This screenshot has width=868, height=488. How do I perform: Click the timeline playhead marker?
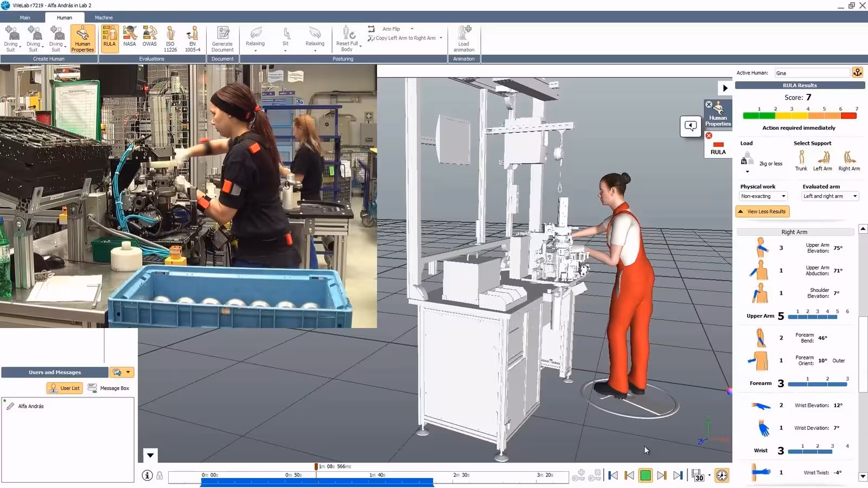tap(316, 466)
